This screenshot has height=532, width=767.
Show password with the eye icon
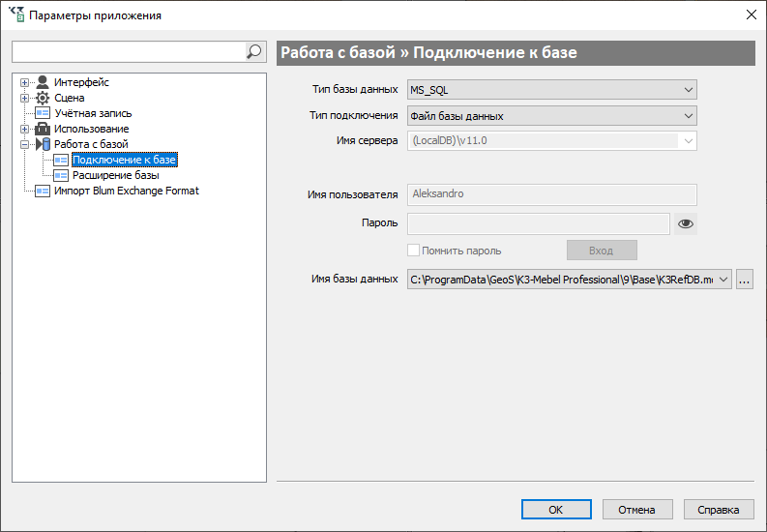tap(686, 223)
